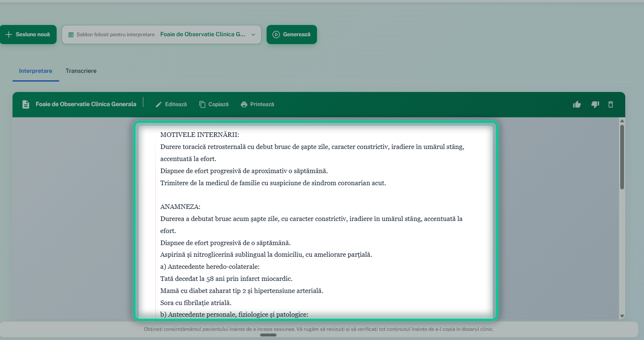Give thumbs down feedback
The image size is (644, 340).
click(595, 104)
